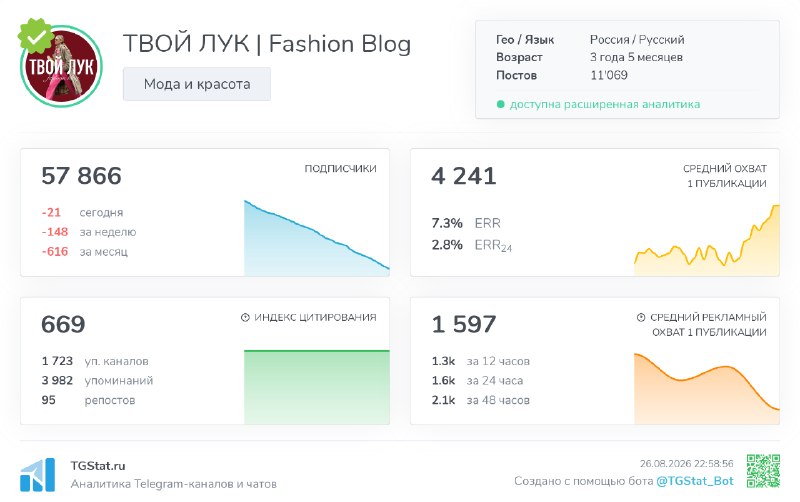This screenshot has width=800, height=502.
Task: Click the green verified checkmark badge
Action: tap(35, 36)
